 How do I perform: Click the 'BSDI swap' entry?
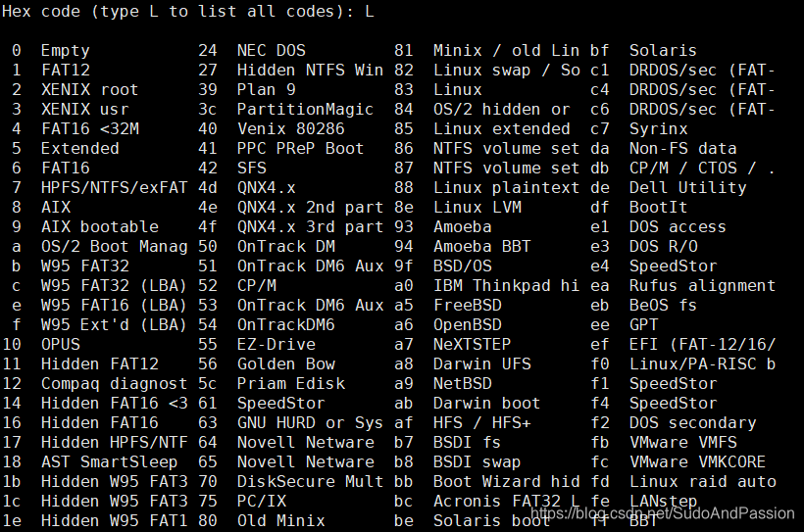pyautogui.click(x=477, y=461)
